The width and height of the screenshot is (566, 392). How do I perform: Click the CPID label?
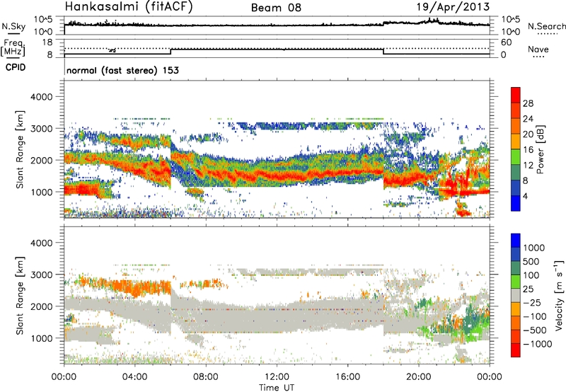coord(16,67)
